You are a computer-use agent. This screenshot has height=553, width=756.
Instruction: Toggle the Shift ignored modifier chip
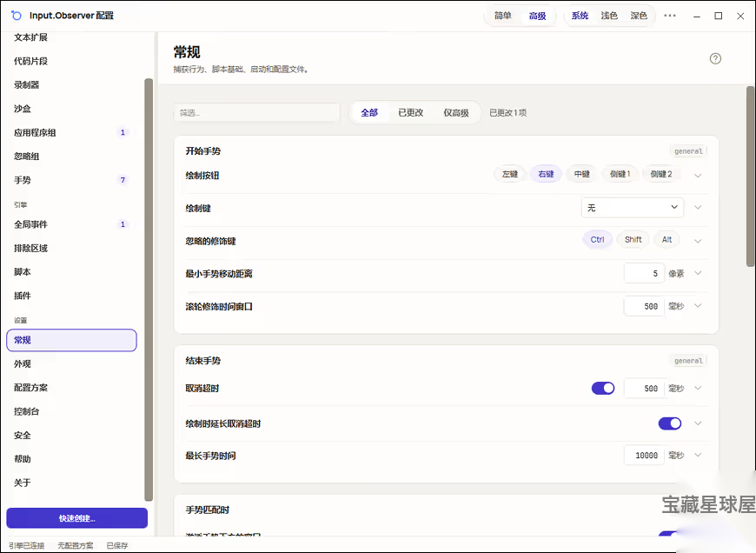coord(633,239)
